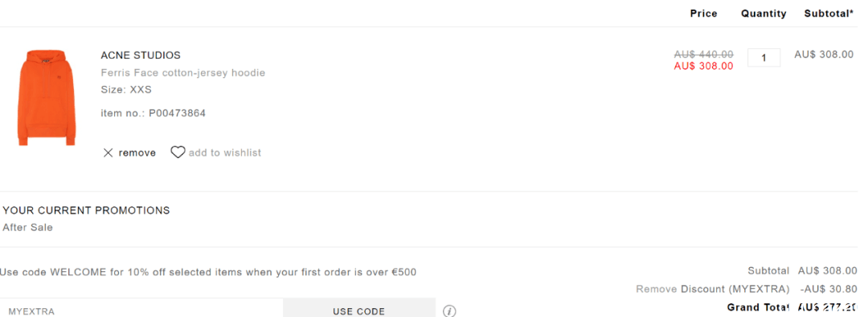Remove the MYEXTRA discount
868x317 pixels.
click(x=656, y=289)
